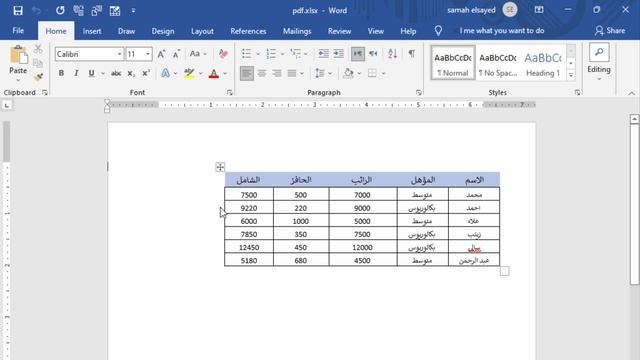The height and width of the screenshot is (360, 640).
Task: Open the Editing menu button
Action: point(599,62)
